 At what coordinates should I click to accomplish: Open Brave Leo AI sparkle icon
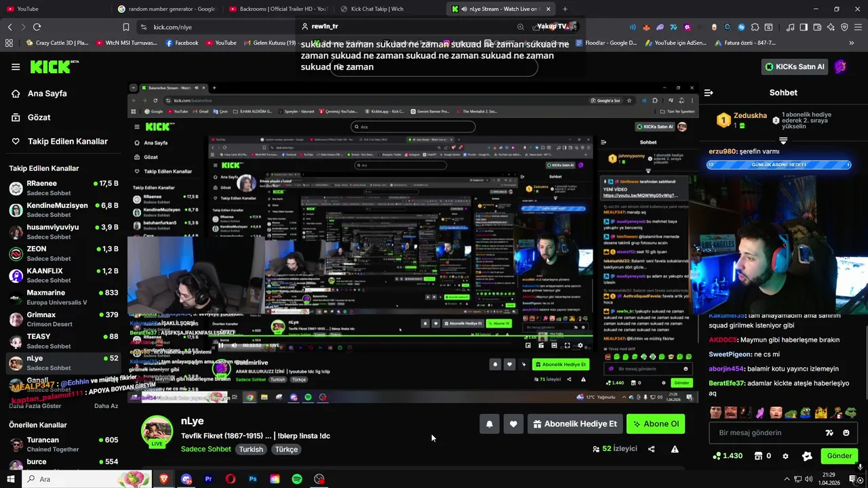[x=831, y=27]
